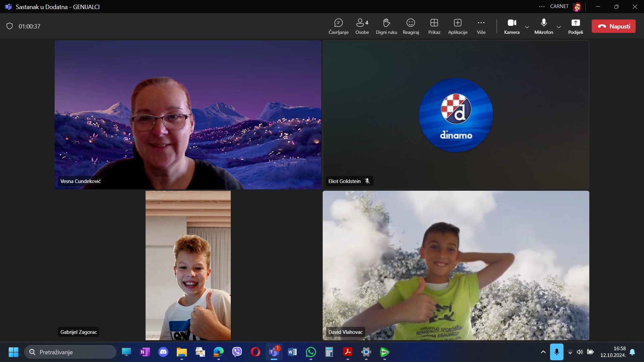This screenshot has height=362, width=644.
Task: Open Word from the taskbar
Action: 292,352
